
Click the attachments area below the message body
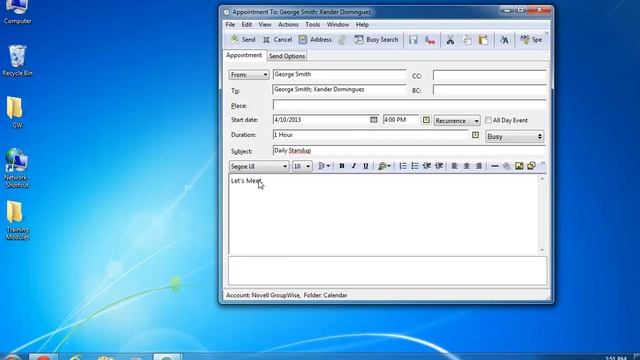coord(387,271)
